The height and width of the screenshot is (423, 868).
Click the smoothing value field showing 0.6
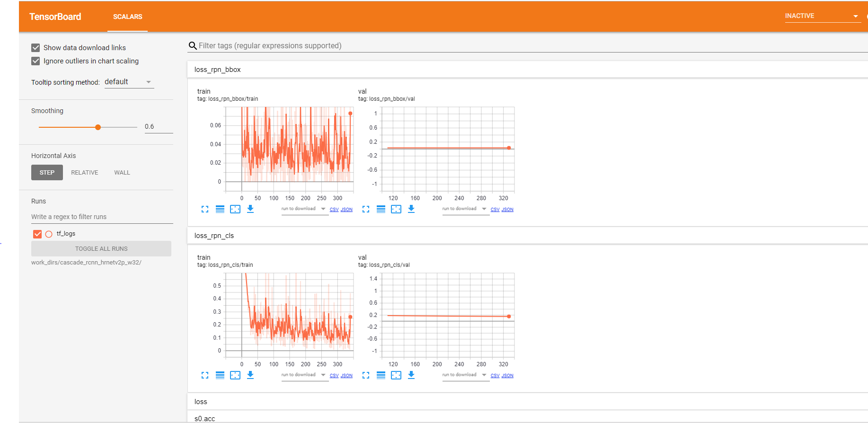159,127
